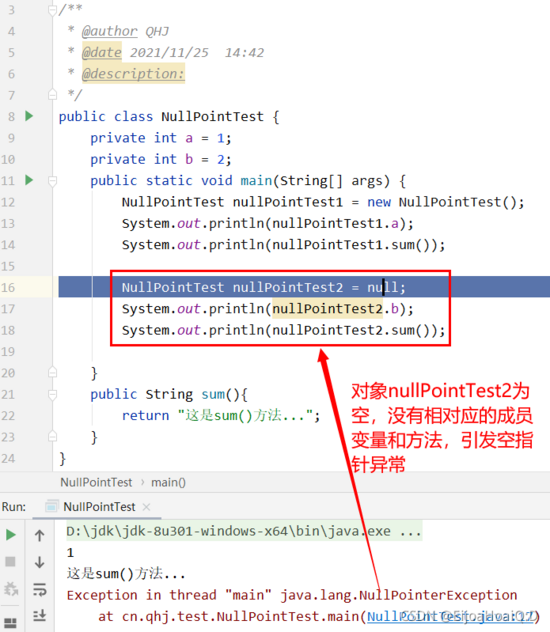Click 'System.out.println(nullPointTest1.sum());' line
This screenshot has width=550, height=632.
tap(283, 245)
